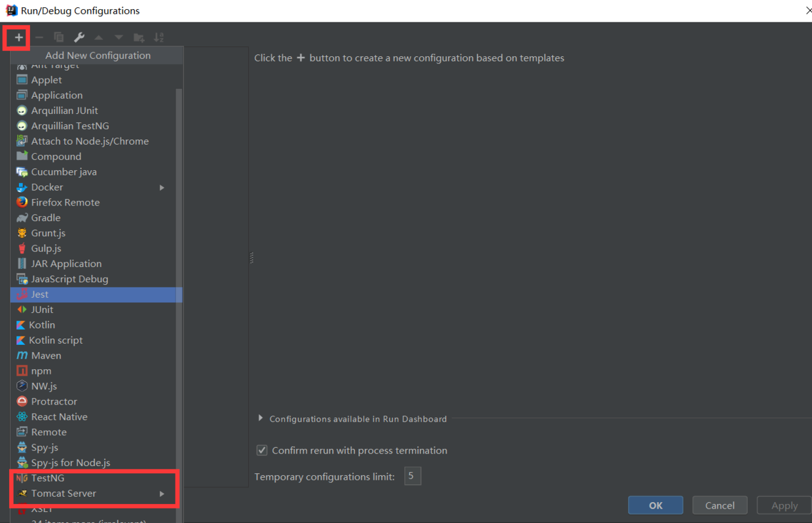
Task: Click the Kotlin logo icon
Action: [x=21, y=325]
